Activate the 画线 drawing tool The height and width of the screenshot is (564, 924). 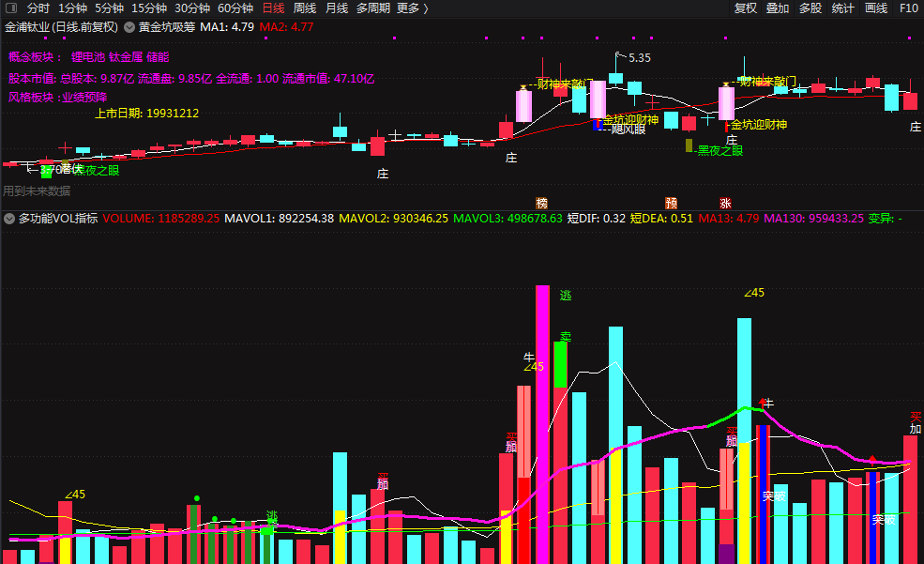(x=876, y=8)
